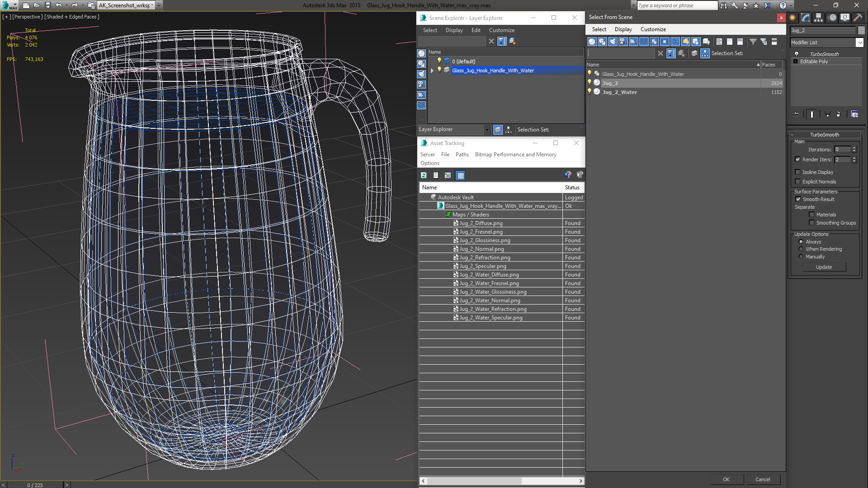Screen dimensions: 868x488
Task: Click Select None icon in Select From Scene
Action: click(730, 42)
